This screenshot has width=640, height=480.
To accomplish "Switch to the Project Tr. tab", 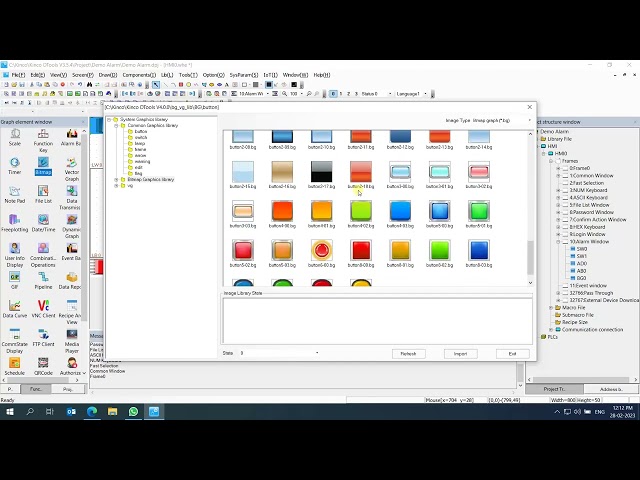I will coord(554,389).
